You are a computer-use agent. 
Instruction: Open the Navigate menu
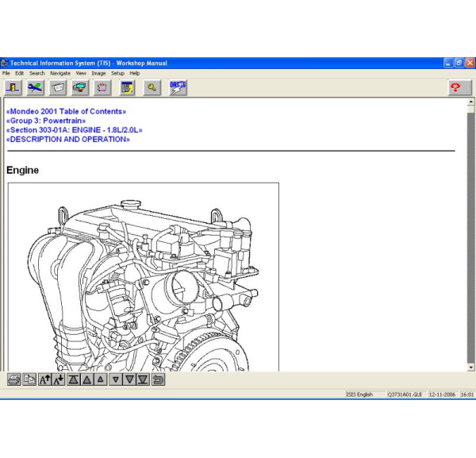coord(60,73)
